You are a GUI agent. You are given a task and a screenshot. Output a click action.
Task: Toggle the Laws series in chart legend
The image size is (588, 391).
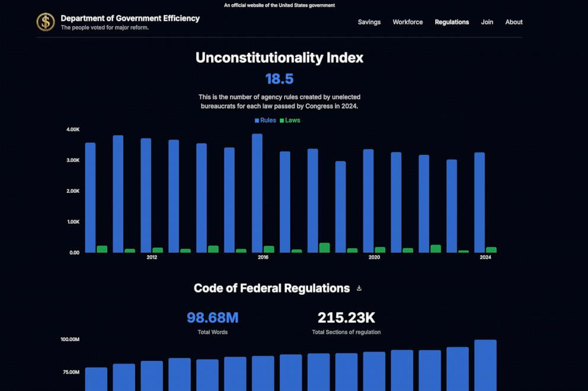290,120
